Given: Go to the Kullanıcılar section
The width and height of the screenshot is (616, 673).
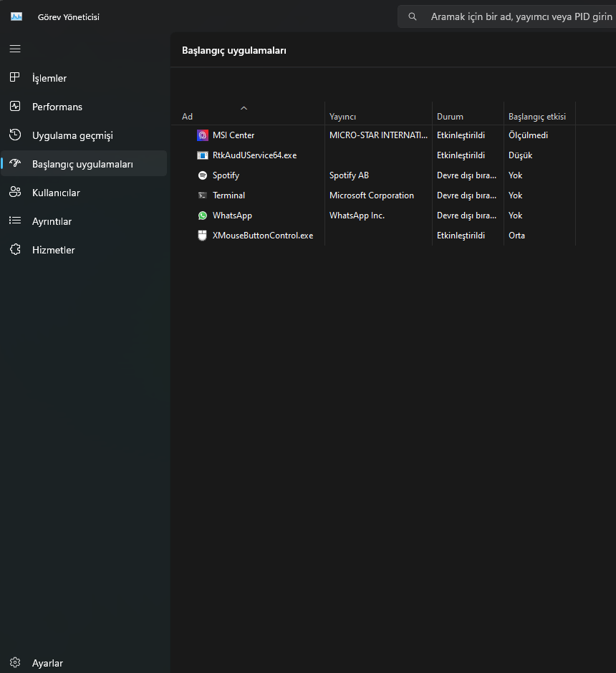Looking at the screenshot, I should pos(56,193).
